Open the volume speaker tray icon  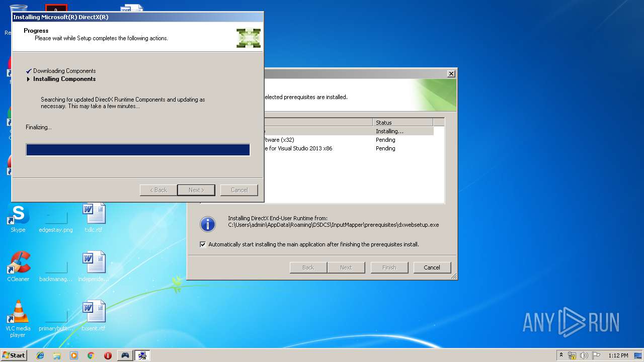pos(584,355)
